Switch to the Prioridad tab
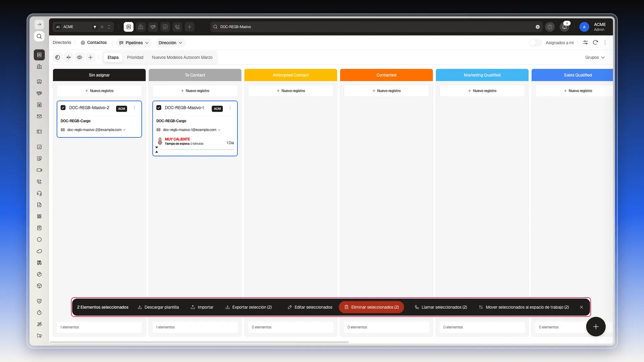This screenshot has height=362, width=644. pyautogui.click(x=135, y=57)
